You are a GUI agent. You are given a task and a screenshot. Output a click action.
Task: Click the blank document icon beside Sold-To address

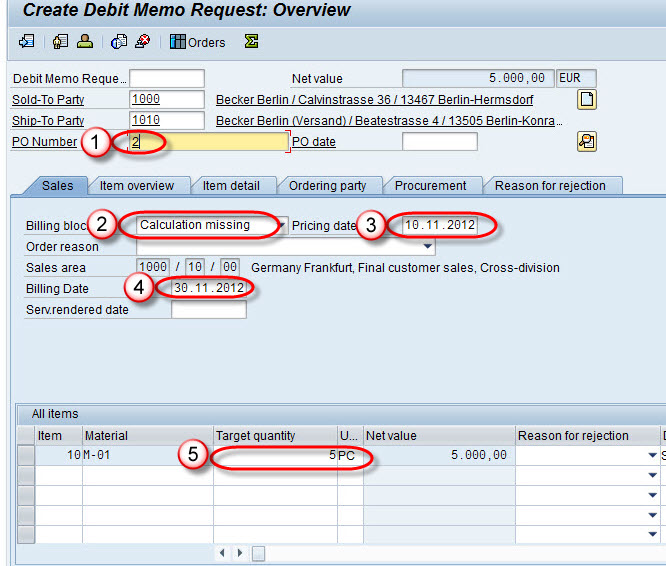tap(587, 100)
